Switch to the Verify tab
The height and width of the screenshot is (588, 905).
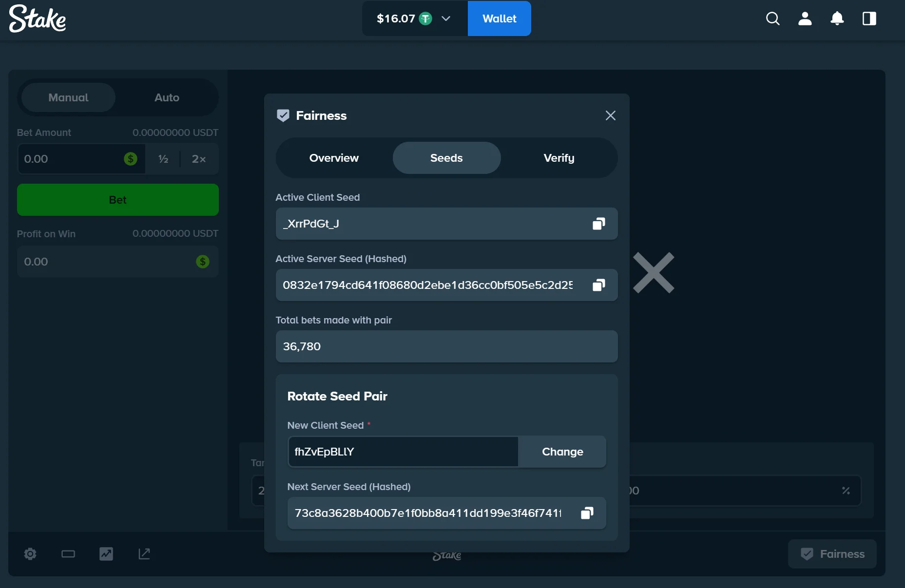coord(558,158)
